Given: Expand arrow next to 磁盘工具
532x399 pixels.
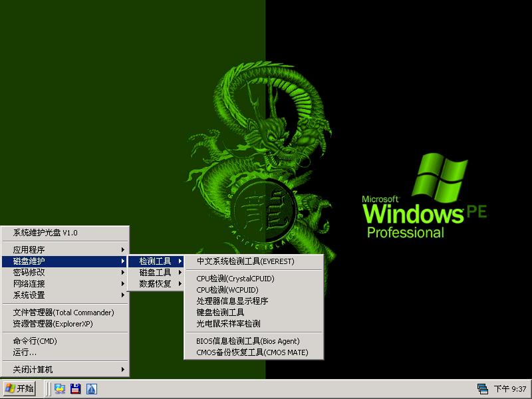Looking at the screenshot, I should (x=180, y=273).
